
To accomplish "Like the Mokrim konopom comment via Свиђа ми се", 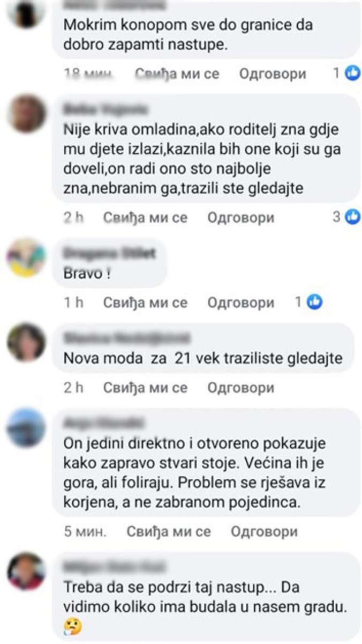I will click(177, 73).
